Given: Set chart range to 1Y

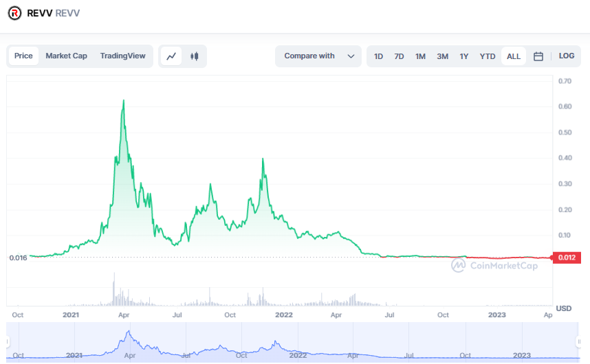Looking at the screenshot, I should tap(464, 56).
